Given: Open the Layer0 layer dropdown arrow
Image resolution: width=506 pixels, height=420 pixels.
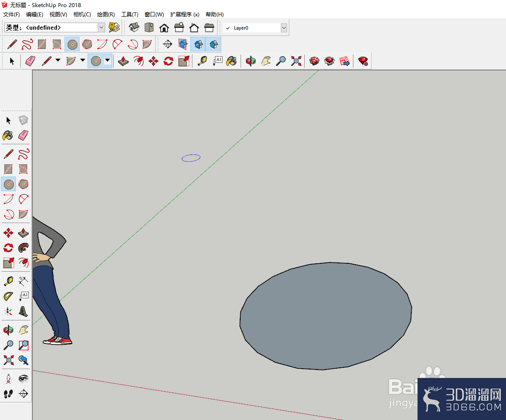Looking at the screenshot, I should coord(284,28).
